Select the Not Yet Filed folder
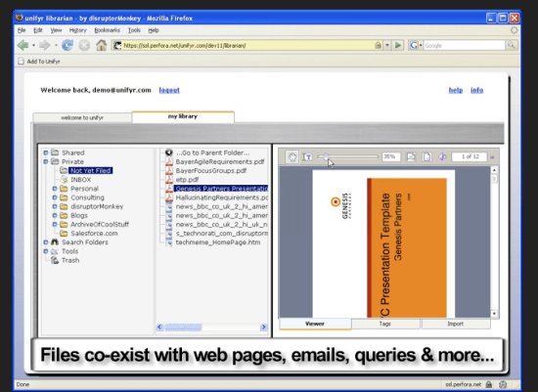The height and width of the screenshot is (392, 538). [x=91, y=170]
